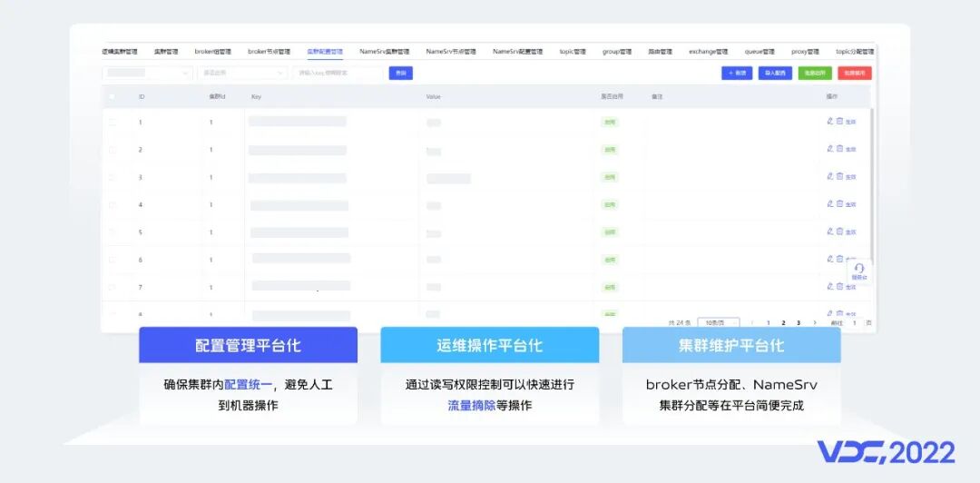Click the Key column header
The height and width of the screenshot is (483, 980).
(256, 97)
